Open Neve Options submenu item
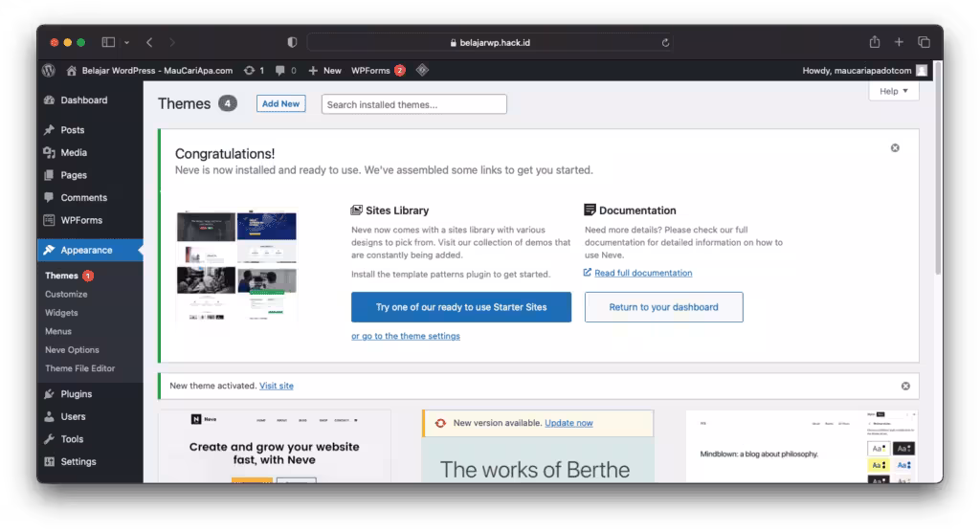Viewport: 980px width, 532px height. click(72, 350)
